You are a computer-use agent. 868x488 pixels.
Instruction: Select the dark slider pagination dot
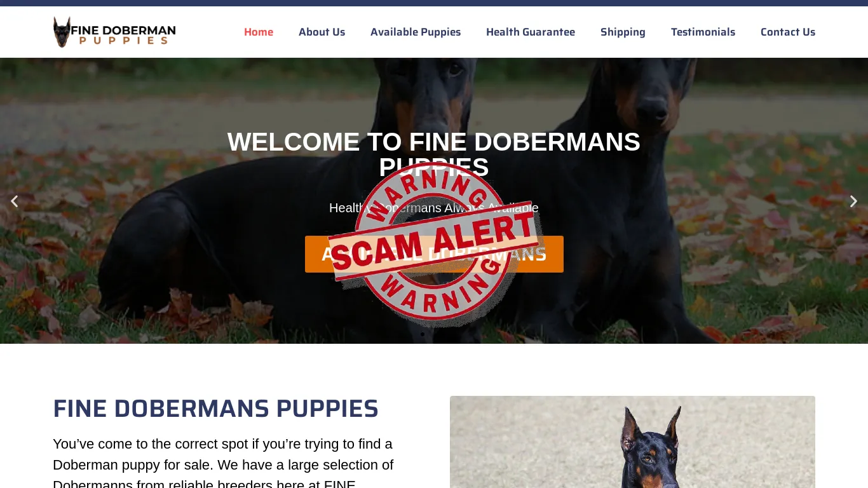click(x=423, y=334)
